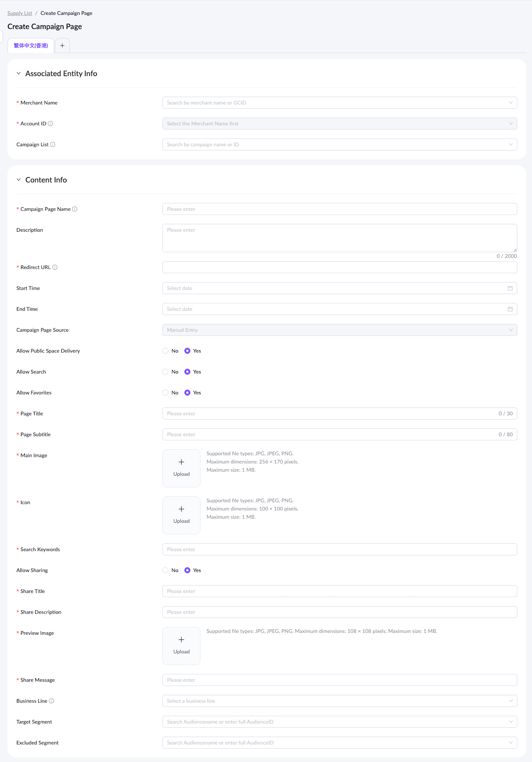Open the Campaign List search dropdown
This screenshot has height=762, width=532.
(340, 144)
